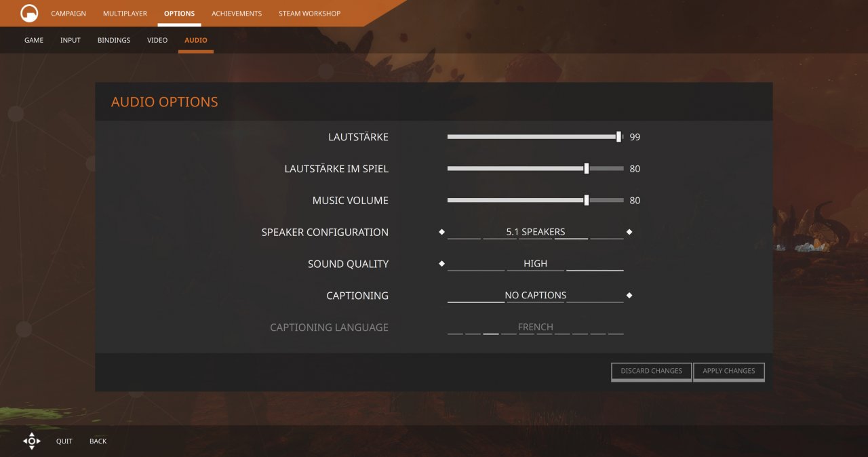Open the Campaign menu
Viewport: 868px width, 457px height.
point(68,14)
